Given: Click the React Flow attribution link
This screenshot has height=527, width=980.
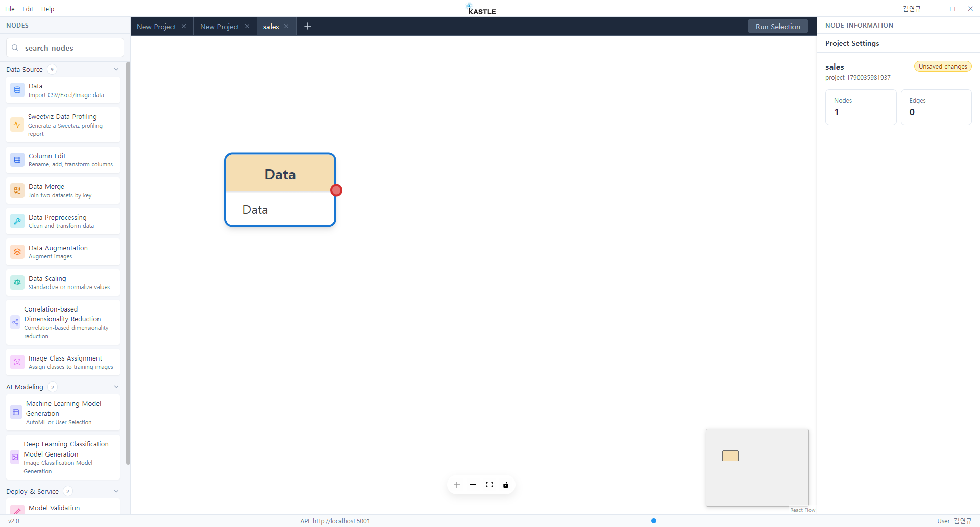Looking at the screenshot, I should (x=802, y=510).
